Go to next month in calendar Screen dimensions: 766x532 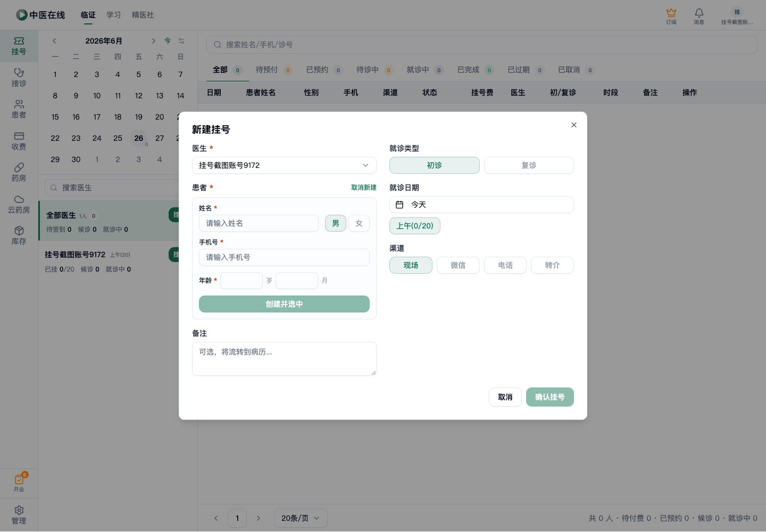pyautogui.click(x=153, y=41)
